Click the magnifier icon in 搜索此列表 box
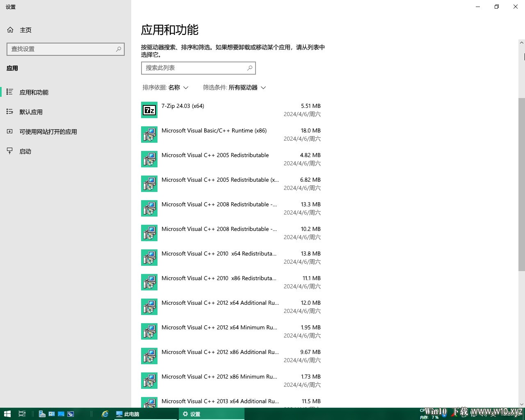Screen dimensions: 525x420 click(x=250, y=68)
